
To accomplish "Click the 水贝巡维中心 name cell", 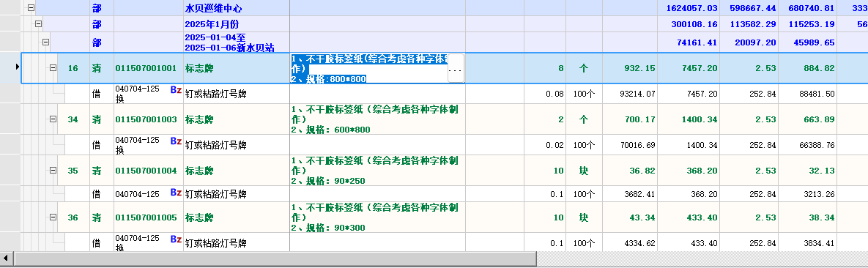I will click(x=237, y=8).
